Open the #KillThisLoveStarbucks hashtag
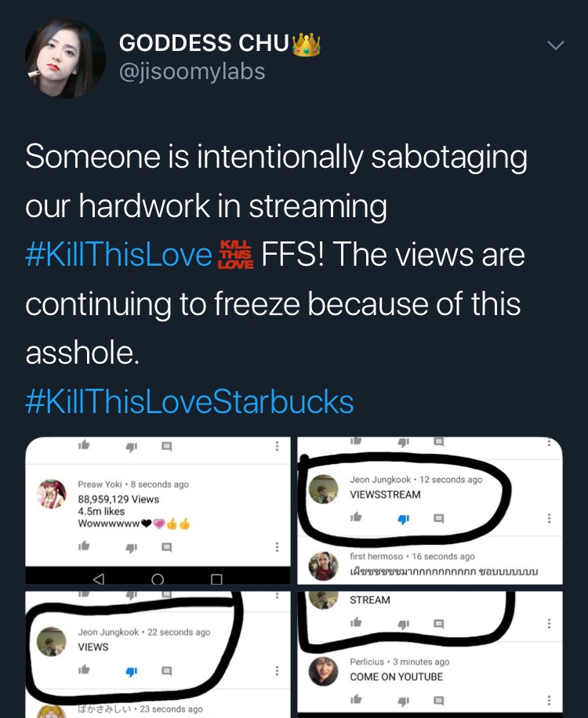The width and height of the screenshot is (588, 718). [190, 402]
